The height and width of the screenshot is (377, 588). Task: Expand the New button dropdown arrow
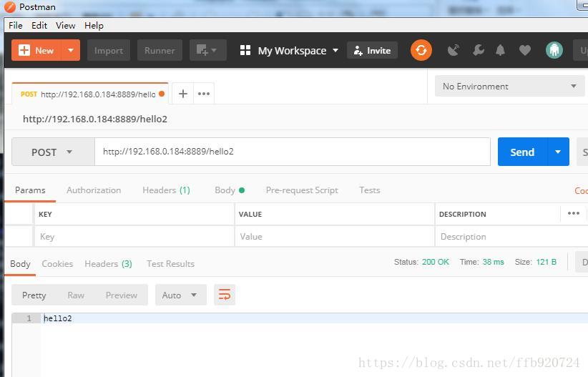(71, 50)
